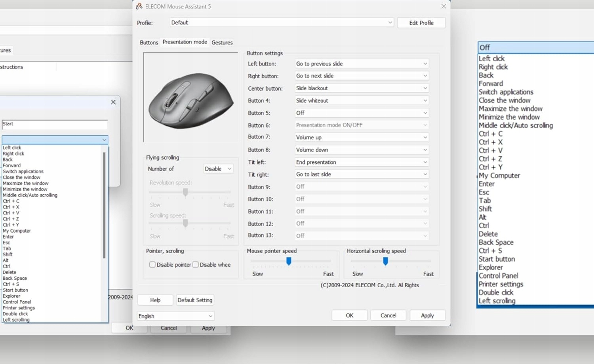Switch to the Gestures tab
Image resolution: width=594 pixels, height=364 pixels.
click(x=222, y=43)
